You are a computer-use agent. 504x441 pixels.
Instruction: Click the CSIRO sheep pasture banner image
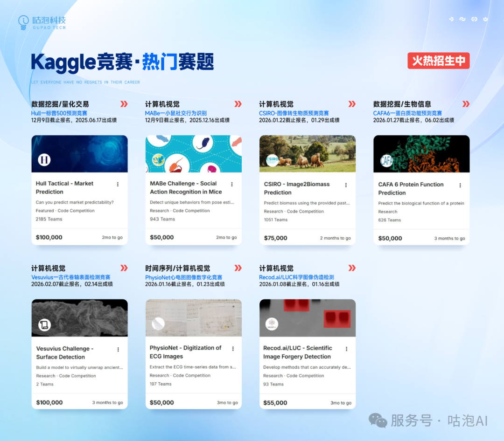pos(308,154)
